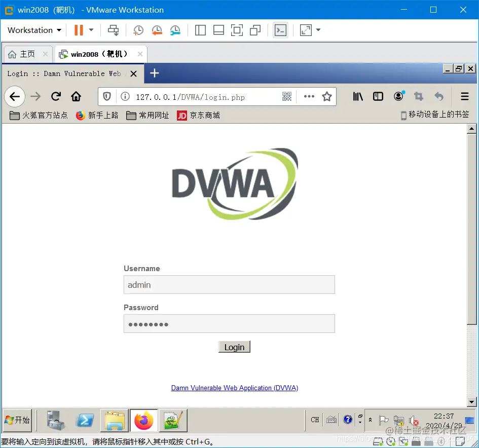Revert to the previous snapshot icon
Screen dimensions: 479x448
click(157, 30)
